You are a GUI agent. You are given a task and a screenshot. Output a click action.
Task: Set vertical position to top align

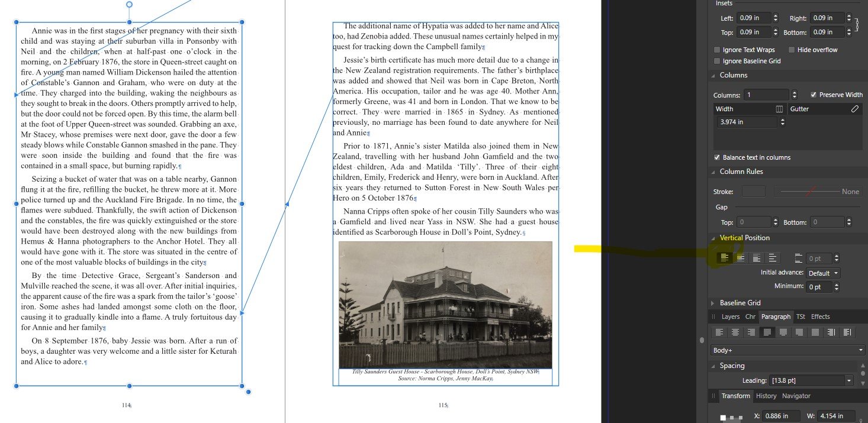coord(724,258)
